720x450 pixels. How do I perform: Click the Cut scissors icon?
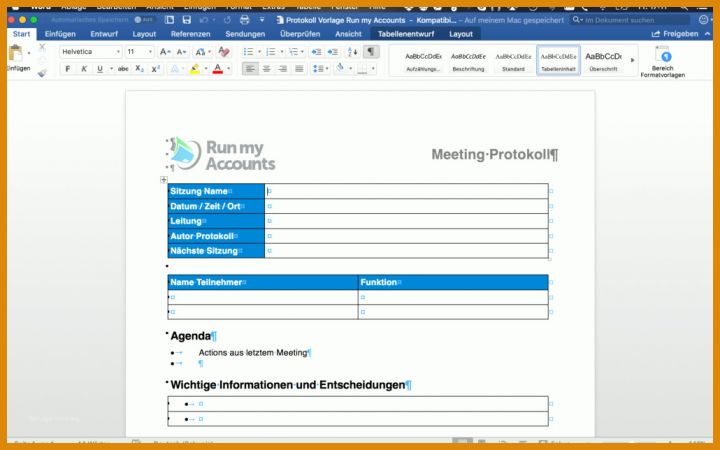42,47
